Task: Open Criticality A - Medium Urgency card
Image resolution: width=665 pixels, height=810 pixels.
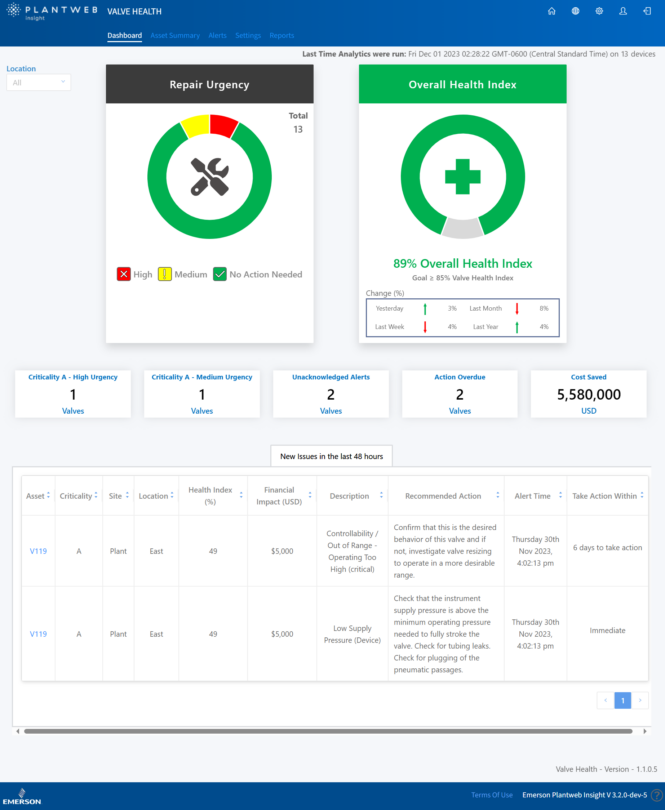Action: coord(202,394)
